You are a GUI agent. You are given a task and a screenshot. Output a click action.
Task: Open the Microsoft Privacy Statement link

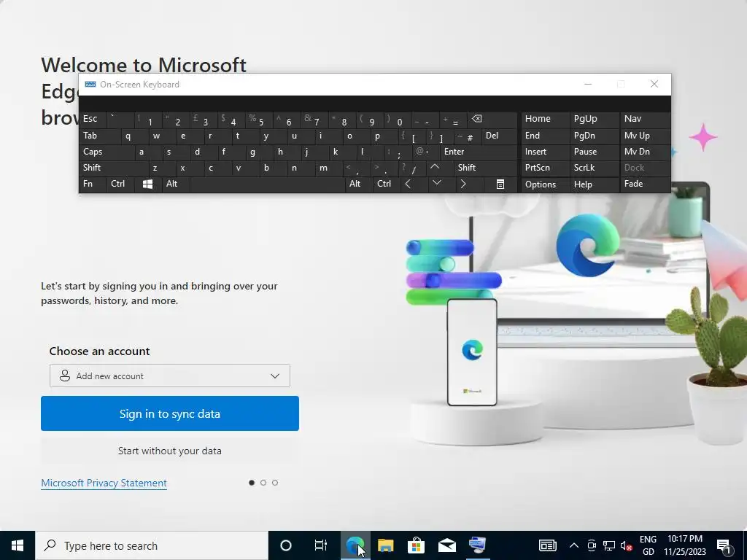click(x=104, y=483)
